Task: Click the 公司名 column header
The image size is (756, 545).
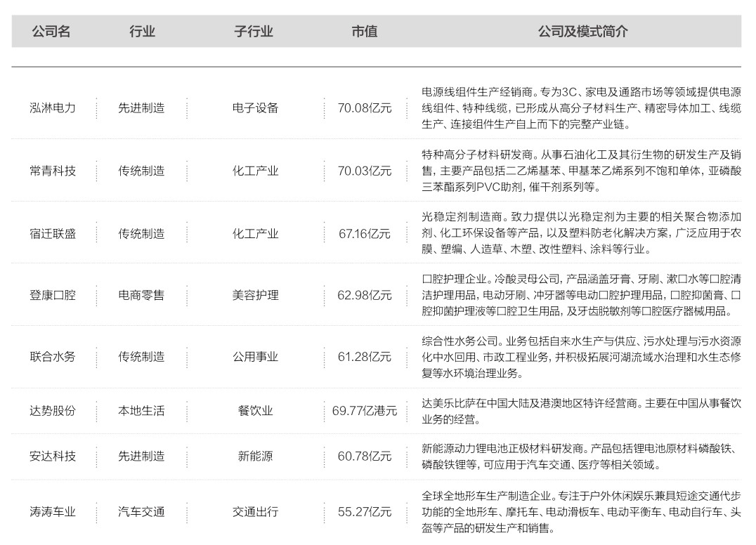Action: click(x=51, y=32)
